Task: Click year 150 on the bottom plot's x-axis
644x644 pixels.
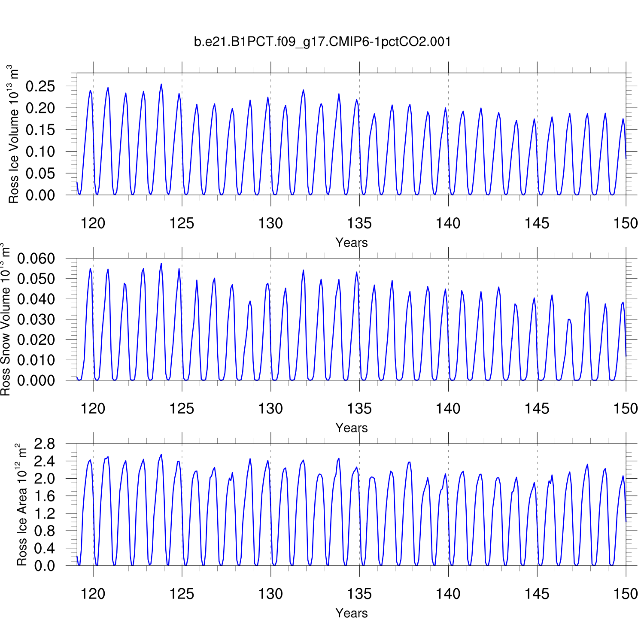Action: [x=625, y=594]
